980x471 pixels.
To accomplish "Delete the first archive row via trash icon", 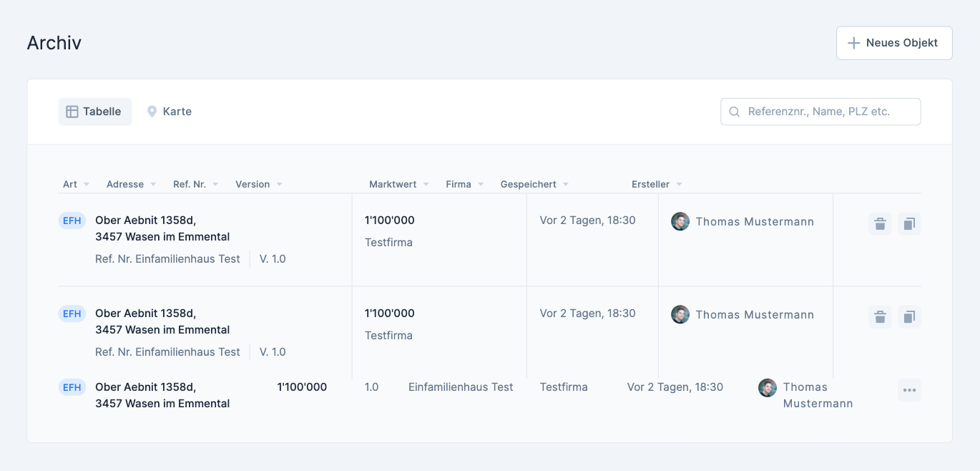I will 880,224.
